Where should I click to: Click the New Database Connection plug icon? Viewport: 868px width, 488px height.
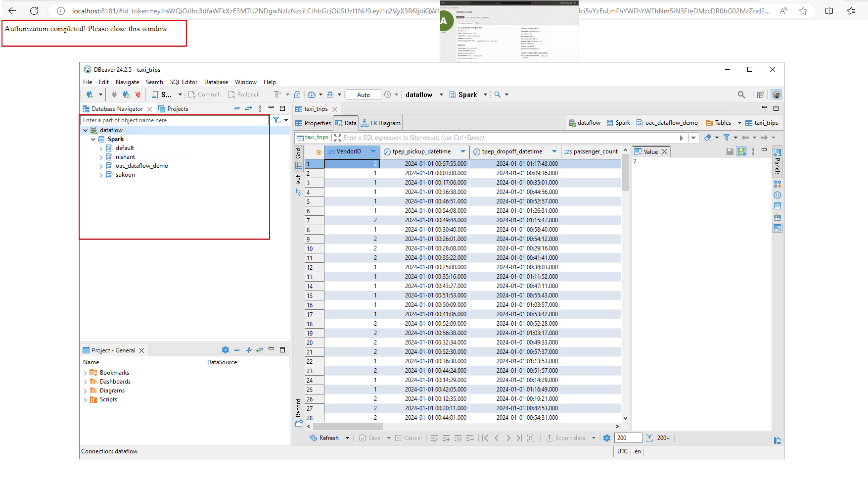click(90, 95)
